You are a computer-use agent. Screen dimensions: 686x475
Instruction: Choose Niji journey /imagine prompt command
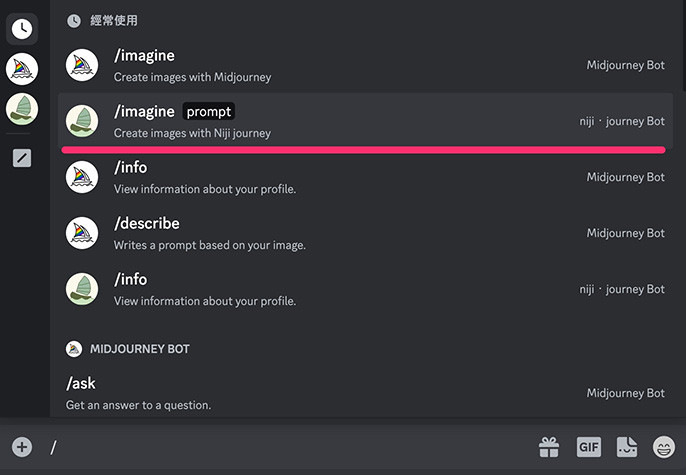pyautogui.click(x=365, y=121)
